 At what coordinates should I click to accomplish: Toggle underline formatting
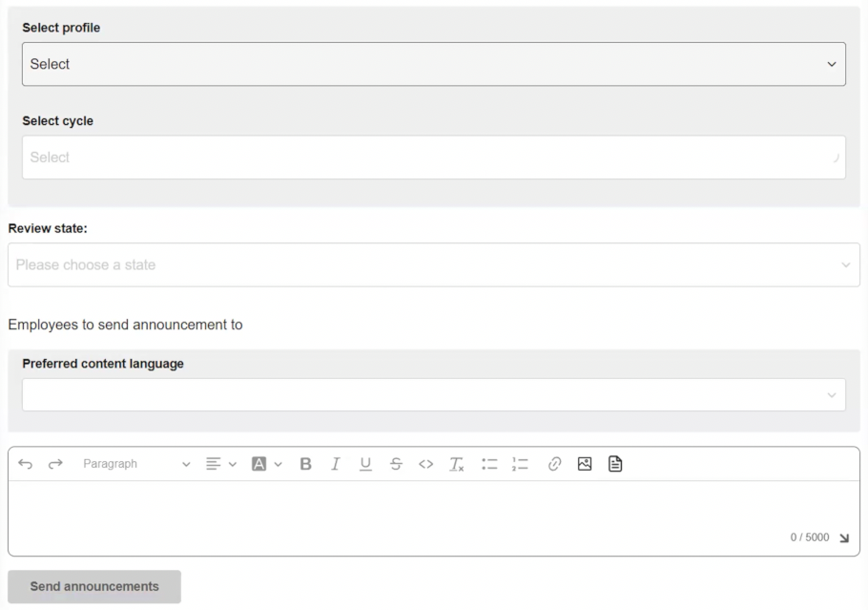point(365,464)
